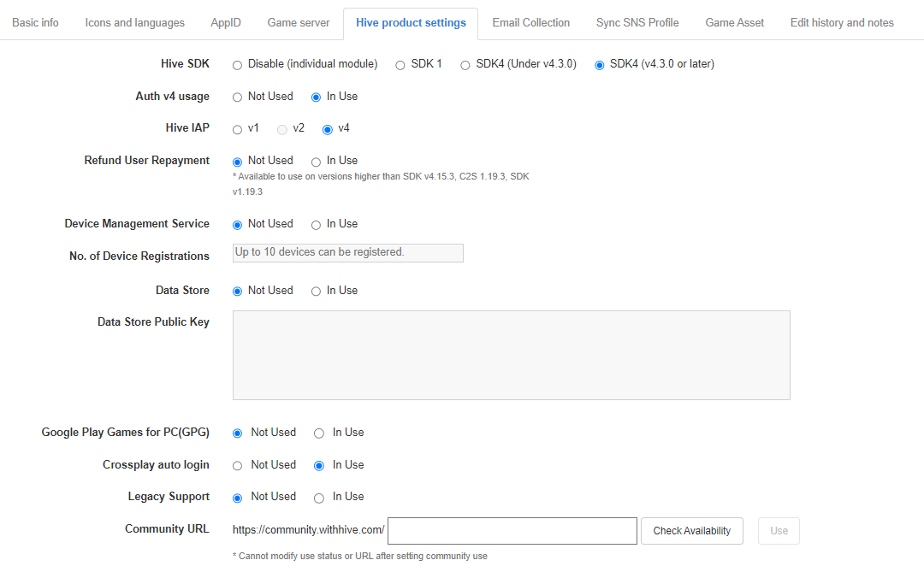924x572 pixels.
Task: Set Crossplay auto login to In Use
Action: [319, 466]
